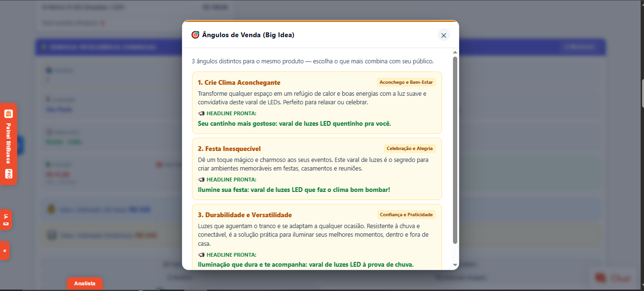644x291 pixels.
Task: Select the Confiança e Praticidade tag
Action: coord(406,214)
